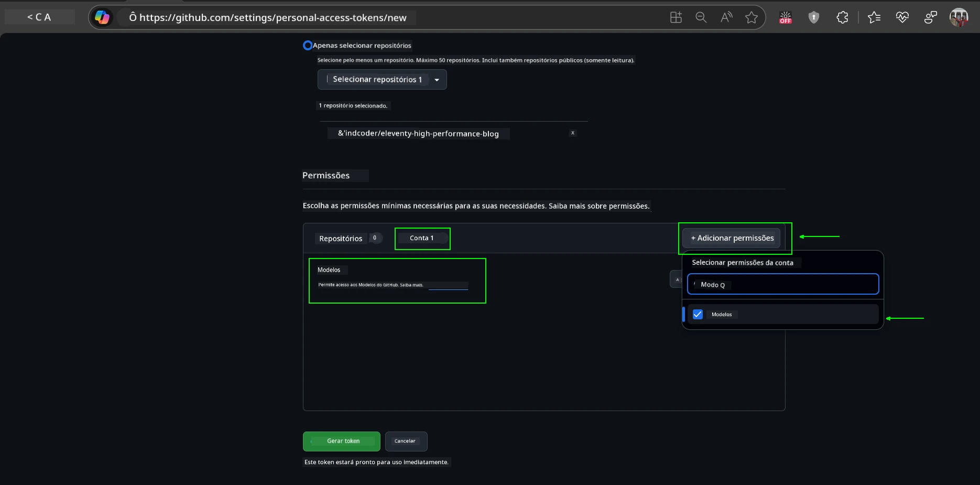
Task: Switch to the Conta tab
Action: click(x=422, y=238)
